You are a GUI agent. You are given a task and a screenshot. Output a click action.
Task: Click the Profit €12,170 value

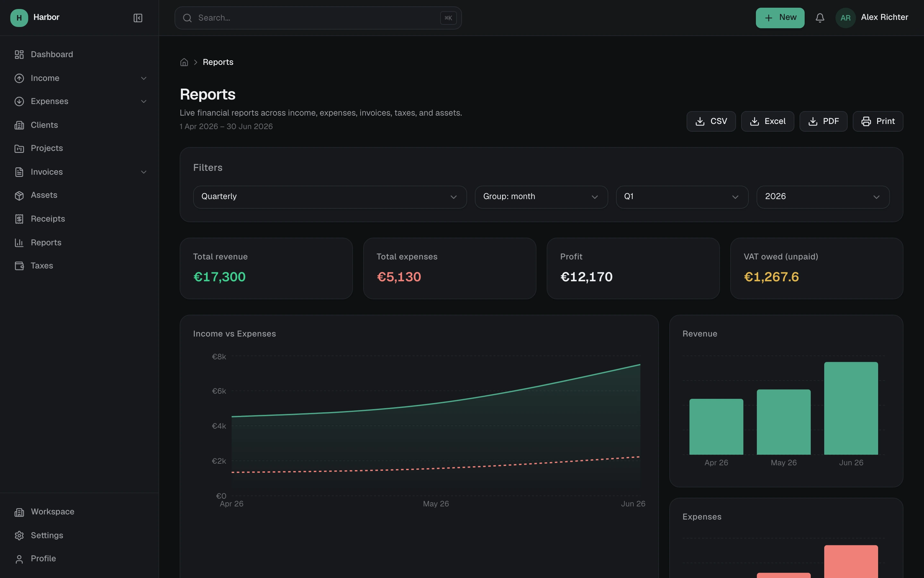click(x=586, y=277)
